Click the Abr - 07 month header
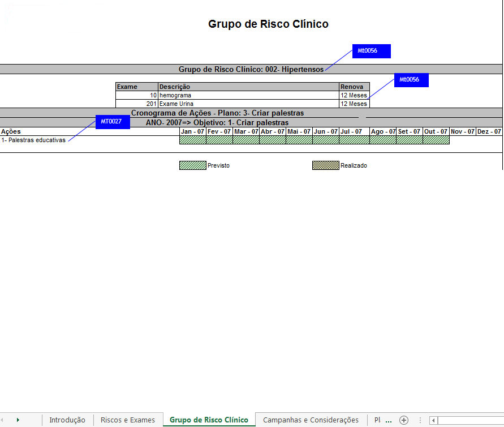This screenshot has height=427, width=504. (273, 131)
